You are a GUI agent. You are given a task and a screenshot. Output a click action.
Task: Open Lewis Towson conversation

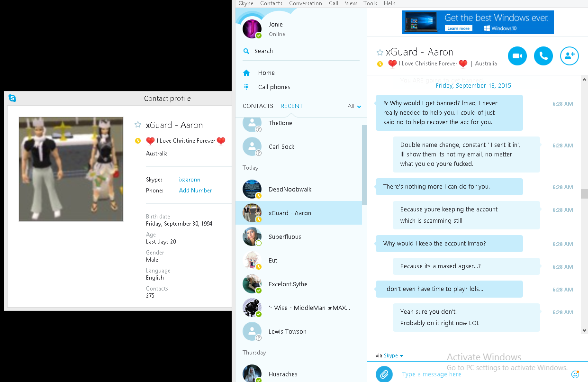click(299, 331)
